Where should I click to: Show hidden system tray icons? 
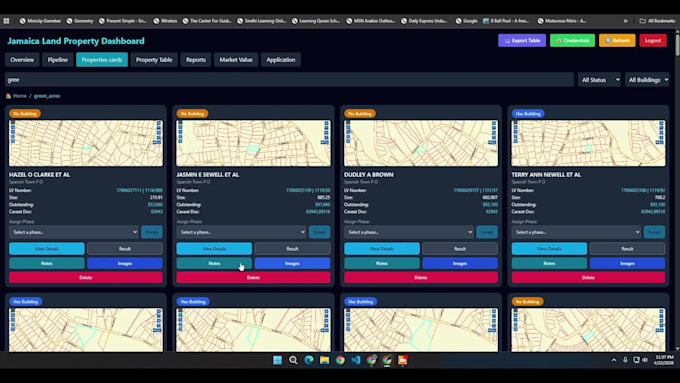614,360
